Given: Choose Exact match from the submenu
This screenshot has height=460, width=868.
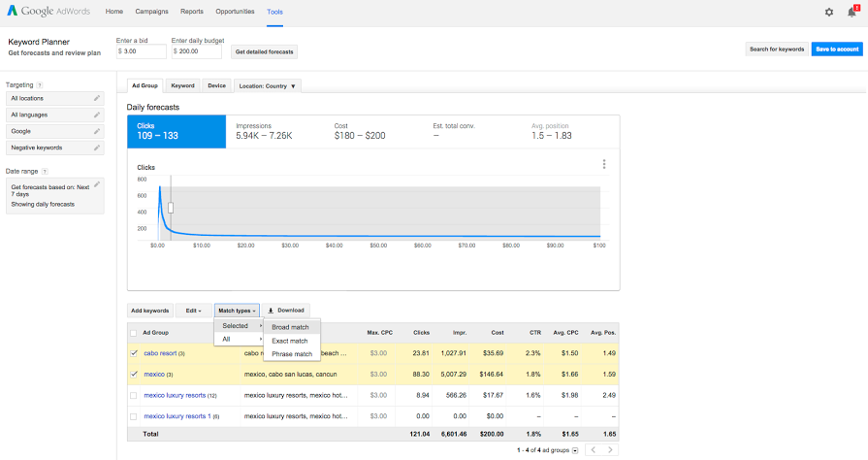Looking at the screenshot, I should (289, 341).
